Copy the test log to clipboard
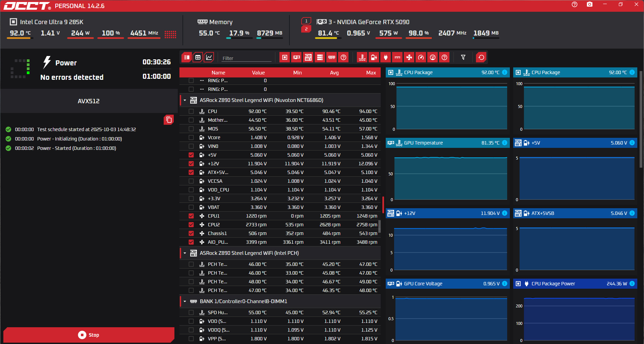The width and height of the screenshot is (644, 344). tap(169, 120)
